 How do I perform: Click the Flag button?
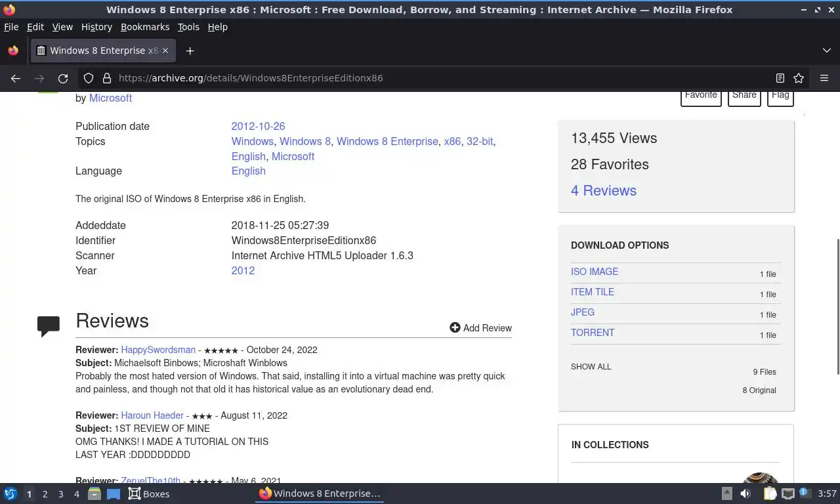(x=780, y=97)
